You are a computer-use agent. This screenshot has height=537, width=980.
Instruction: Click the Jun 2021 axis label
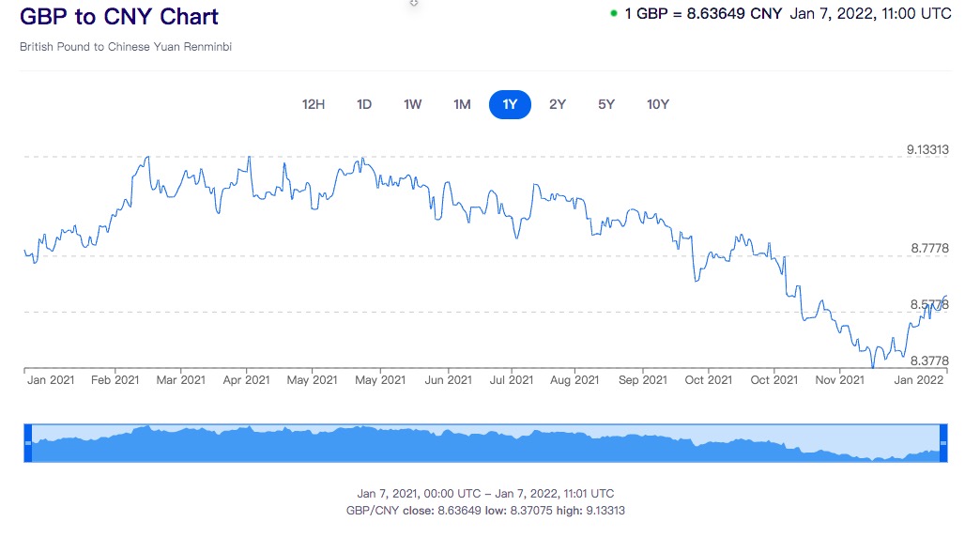coord(448,380)
